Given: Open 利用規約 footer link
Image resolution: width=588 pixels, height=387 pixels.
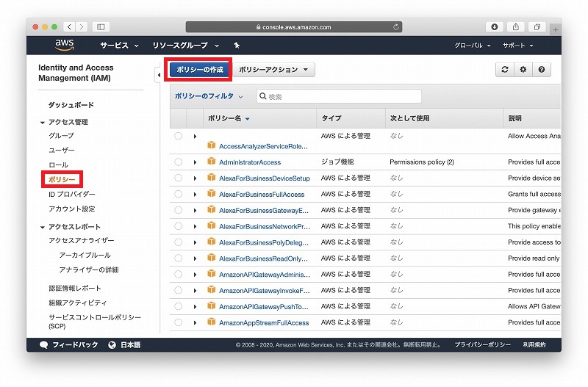Looking at the screenshot, I should pos(534,344).
